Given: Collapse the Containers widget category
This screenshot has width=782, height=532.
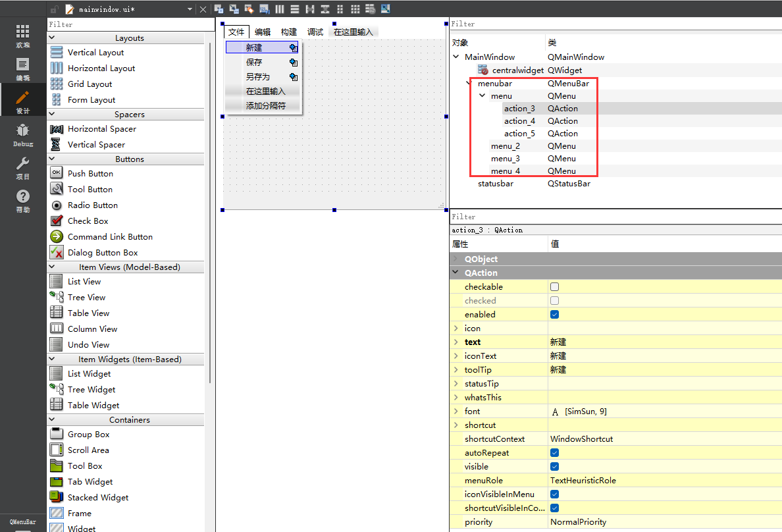Looking at the screenshot, I should click(52, 419).
